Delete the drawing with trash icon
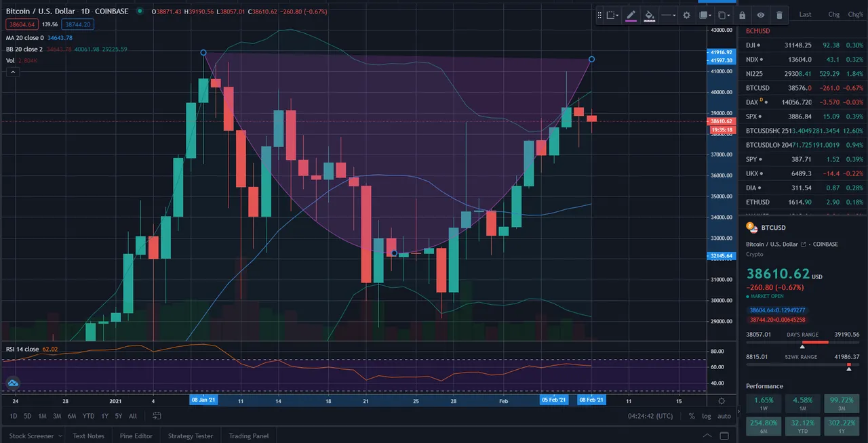 tap(779, 15)
